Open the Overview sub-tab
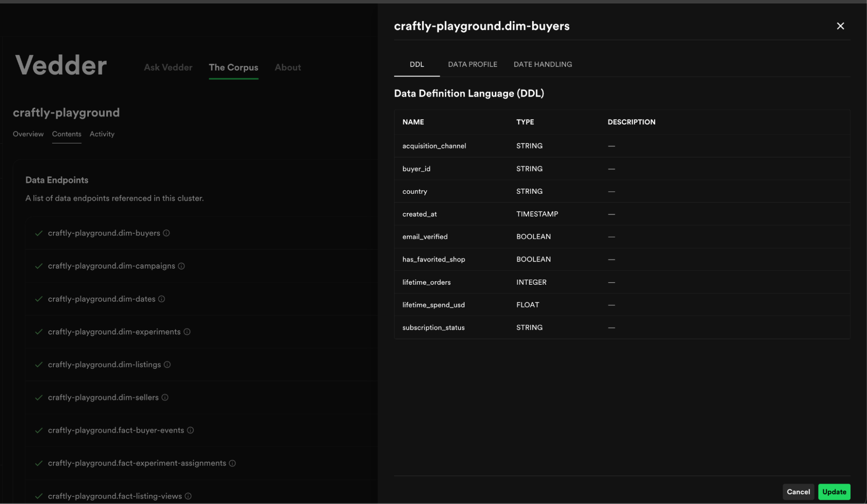The height and width of the screenshot is (504, 867). (28, 134)
